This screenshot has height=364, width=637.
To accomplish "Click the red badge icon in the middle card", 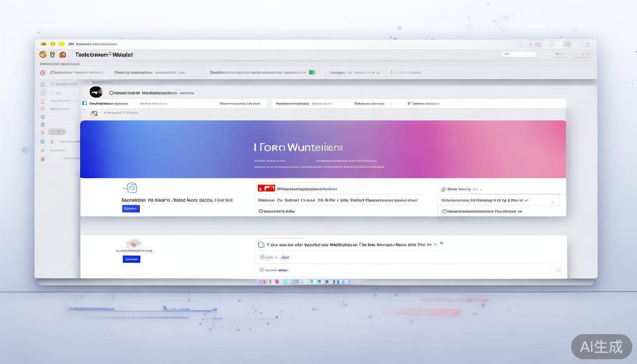I will pos(266,188).
